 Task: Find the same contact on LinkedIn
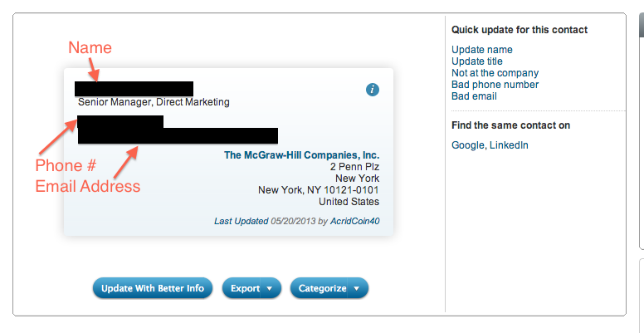point(509,145)
